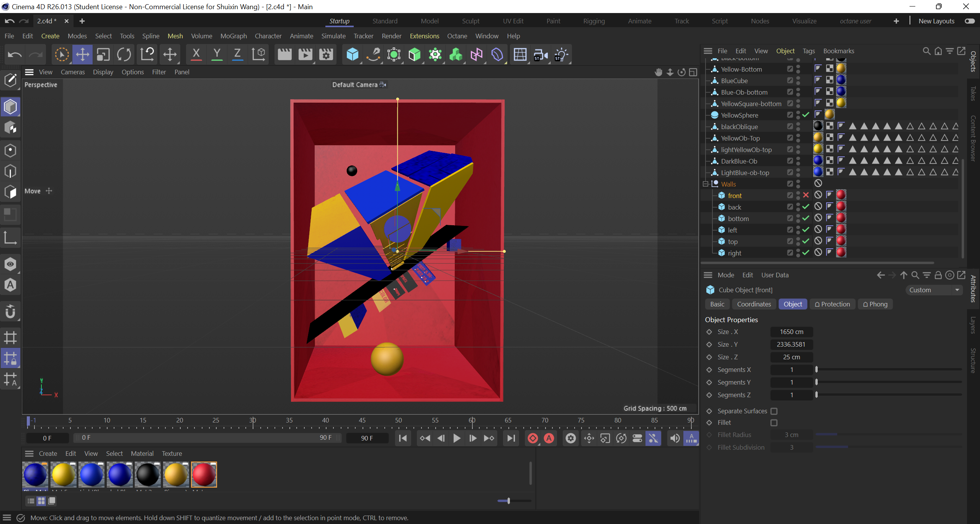Click the Scale tool icon
The image size is (980, 524).
point(103,54)
